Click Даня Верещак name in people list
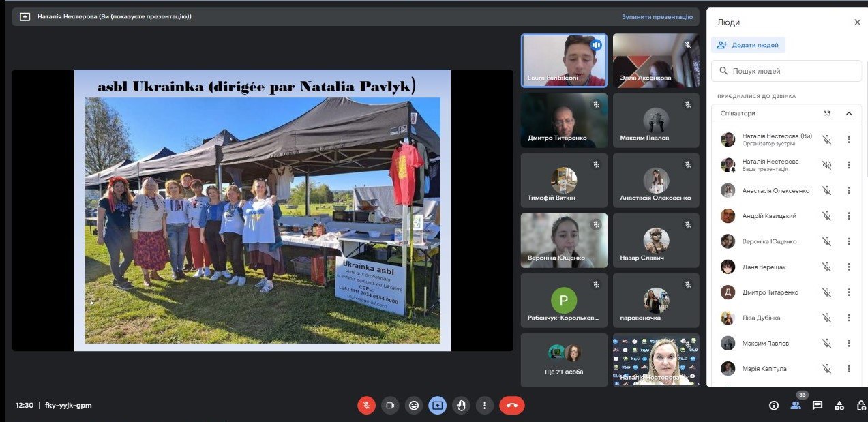Screen dimensions: 868x422 pos(764,267)
